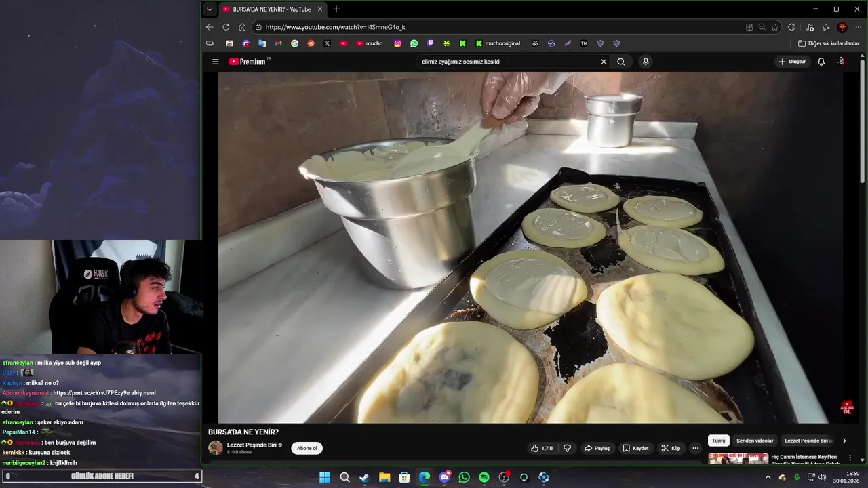The width and height of the screenshot is (868, 488).
Task: Run the YouTube search magnifier button
Action: (621, 62)
